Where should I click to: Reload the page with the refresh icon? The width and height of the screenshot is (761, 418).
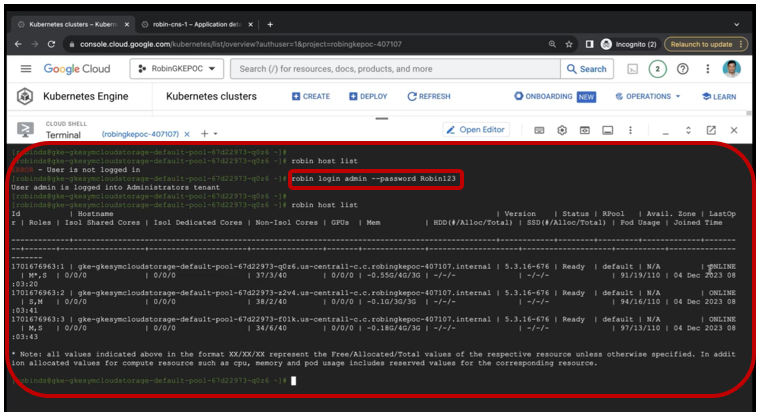(51, 44)
